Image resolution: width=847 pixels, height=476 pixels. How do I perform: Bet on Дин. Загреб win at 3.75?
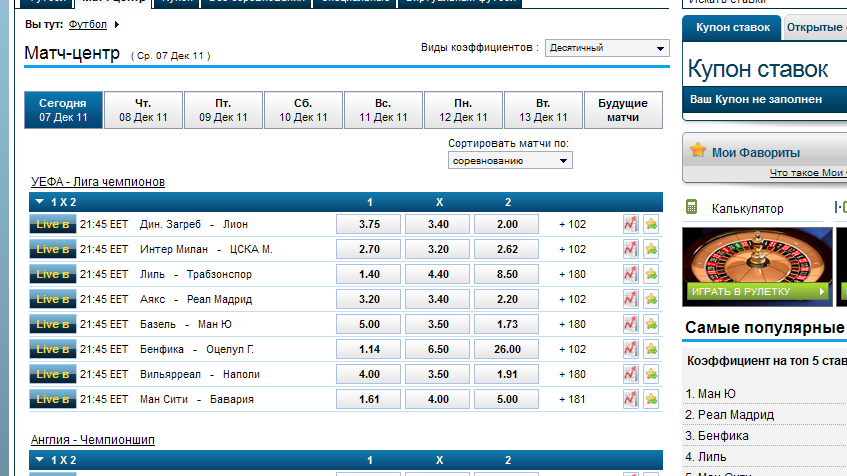368,224
